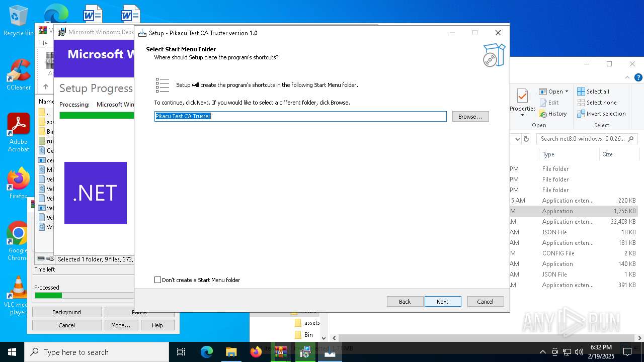Cancel the Pikacu Test CA Truster setup
Viewport: 644px width, 362px height.
click(486, 302)
